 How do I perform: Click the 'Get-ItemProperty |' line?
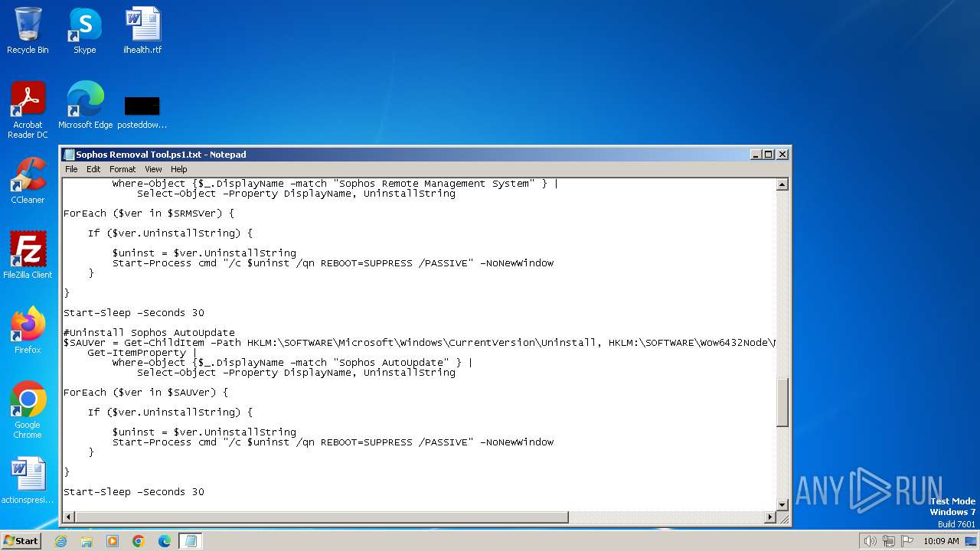tap(142, 353)
